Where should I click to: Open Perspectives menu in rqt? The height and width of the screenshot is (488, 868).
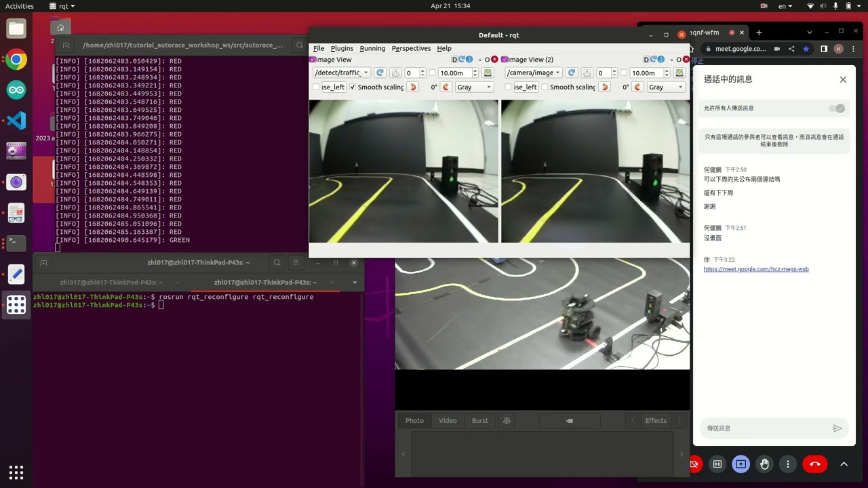coord(411,48)
